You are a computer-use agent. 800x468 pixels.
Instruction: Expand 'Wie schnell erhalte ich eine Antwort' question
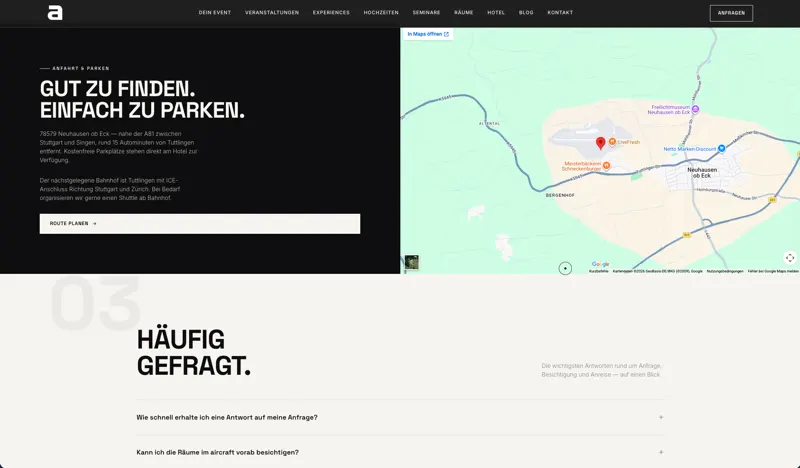click(x=400, y=417)
